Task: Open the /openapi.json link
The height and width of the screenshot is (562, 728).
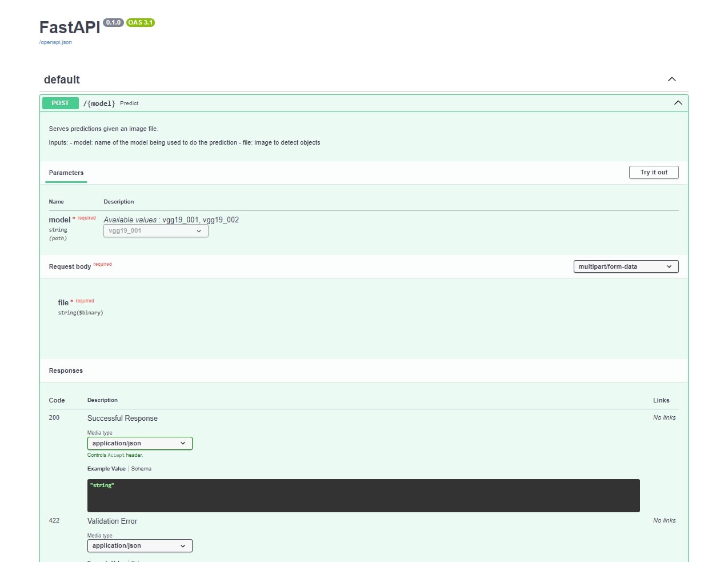Action: click(x=55, y=42)
